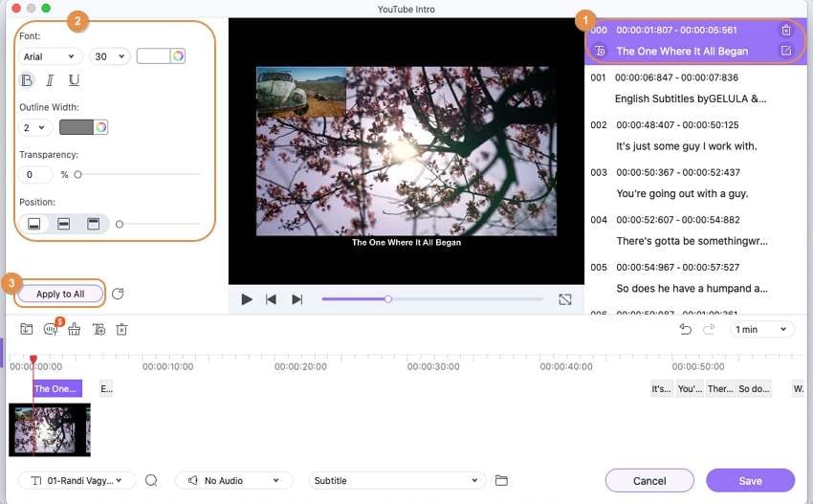Click the 00:00:30:00 mark on timeline ruler
The width and height of the screenshot is (813, 504).
coord(433,366)
